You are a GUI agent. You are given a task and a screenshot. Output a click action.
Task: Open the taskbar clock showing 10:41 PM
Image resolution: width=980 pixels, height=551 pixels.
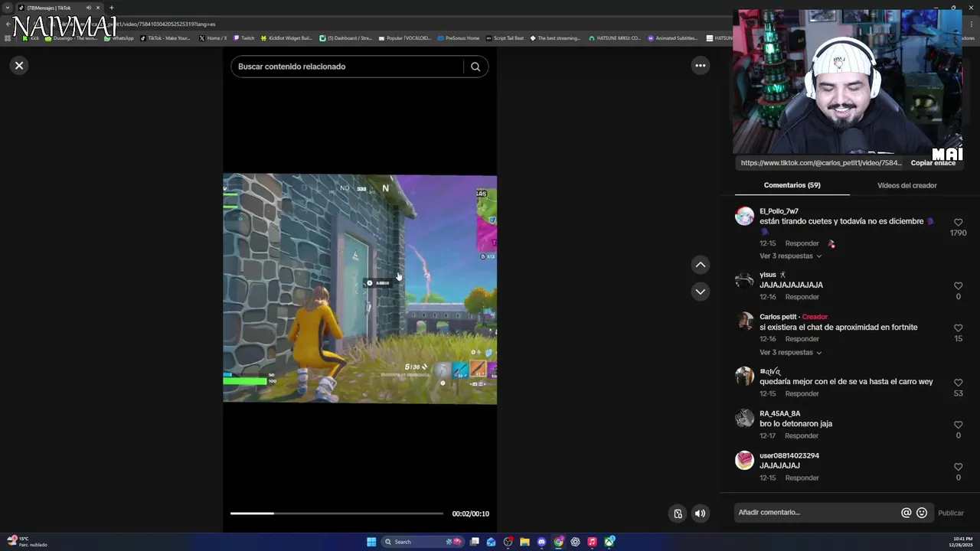(x=962, y=542)
